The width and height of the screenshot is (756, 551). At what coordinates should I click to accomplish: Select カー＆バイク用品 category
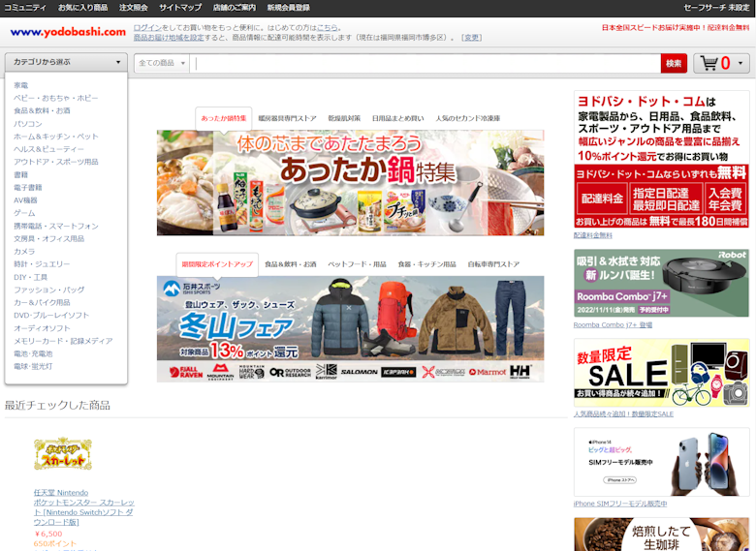42,302
